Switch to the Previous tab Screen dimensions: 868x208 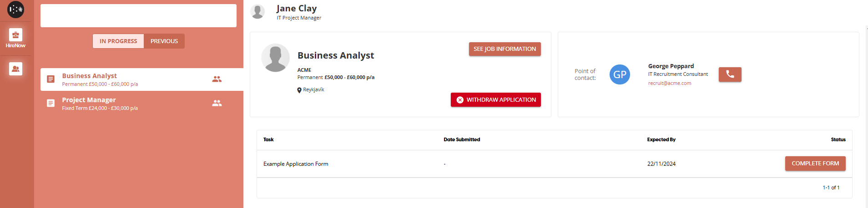tap(164, 41)
